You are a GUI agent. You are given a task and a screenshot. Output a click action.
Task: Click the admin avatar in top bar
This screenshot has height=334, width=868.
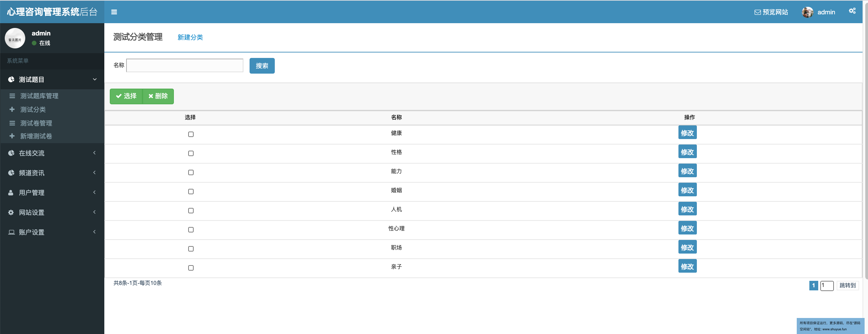coord(808,12)
